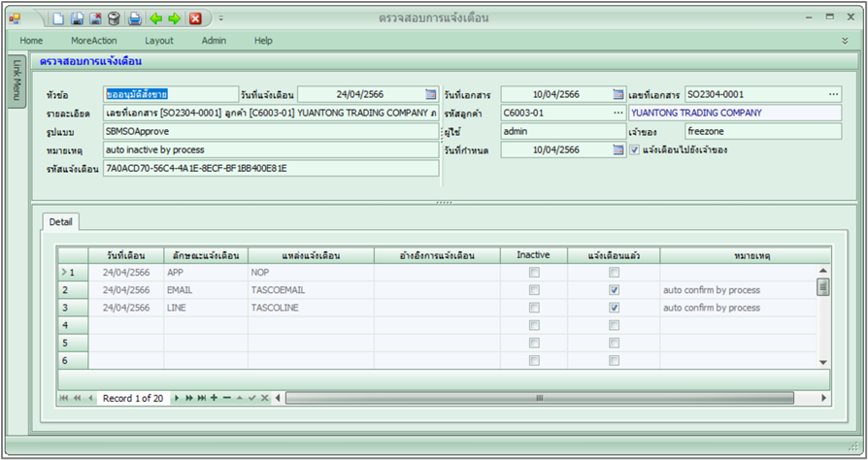
Task: Uncheck notified checkbox for the EMAIL row
Action: (x=614, y=290)
